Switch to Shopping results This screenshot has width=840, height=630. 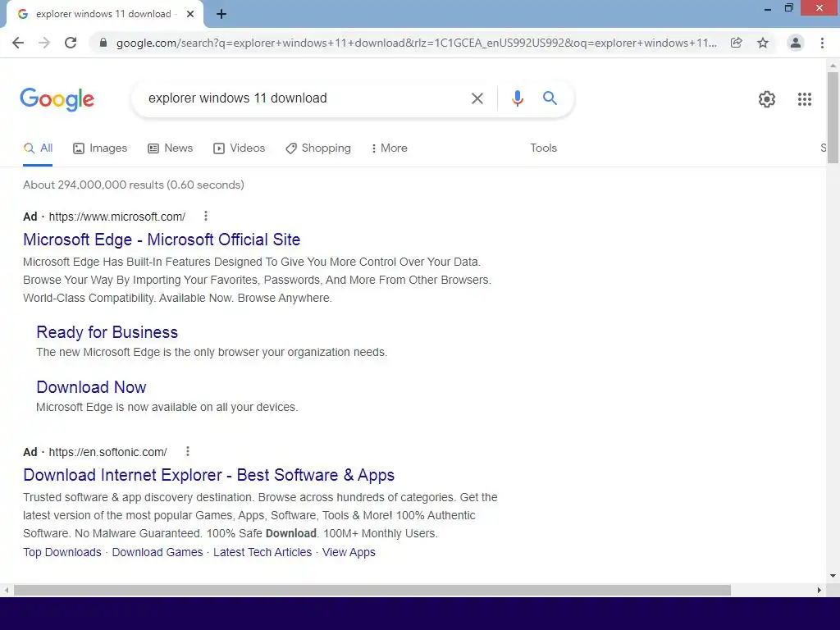coord(318,148)
